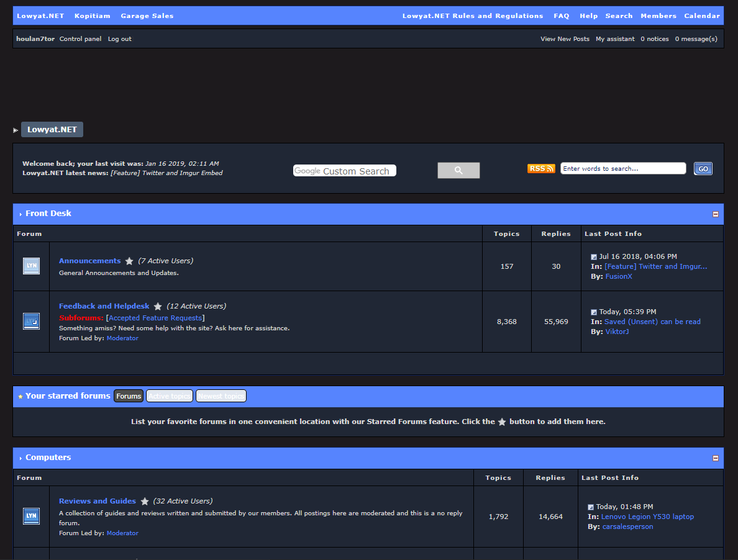Click the GO search button
The height and width of the screenshot is (560, 738).
click(x=703, y=169)
